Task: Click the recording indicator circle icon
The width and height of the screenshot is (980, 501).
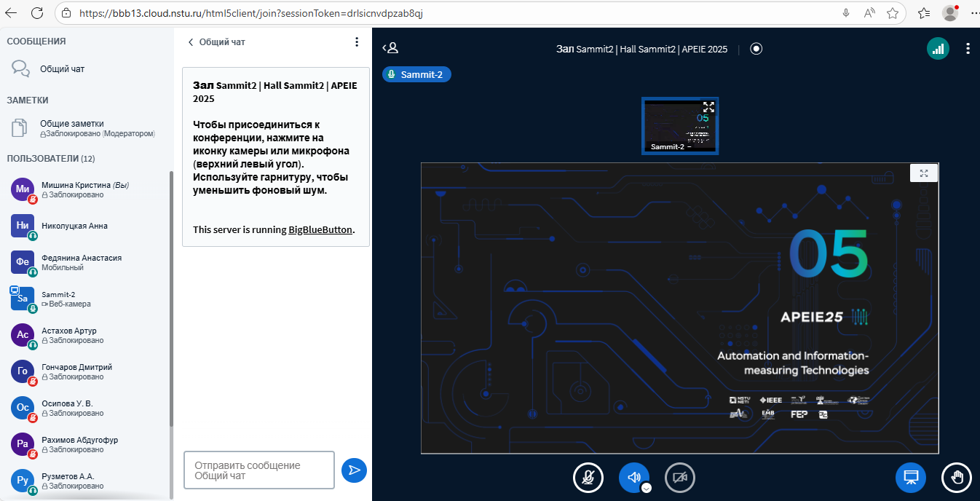Action: 756,49
